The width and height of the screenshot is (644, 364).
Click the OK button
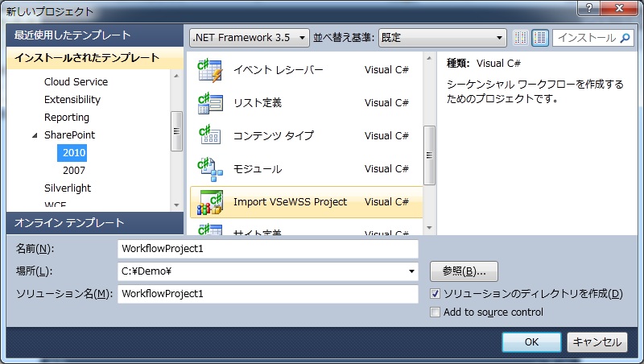tap(531, 341)
